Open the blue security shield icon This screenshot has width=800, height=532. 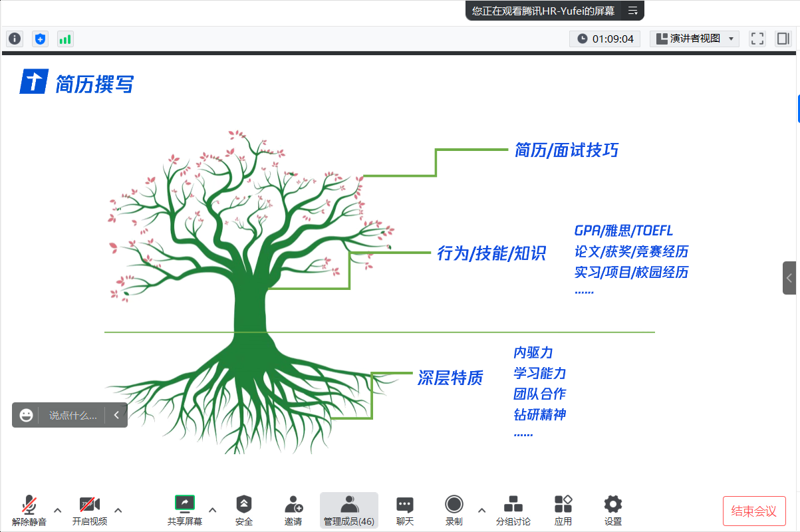point(40,39)
